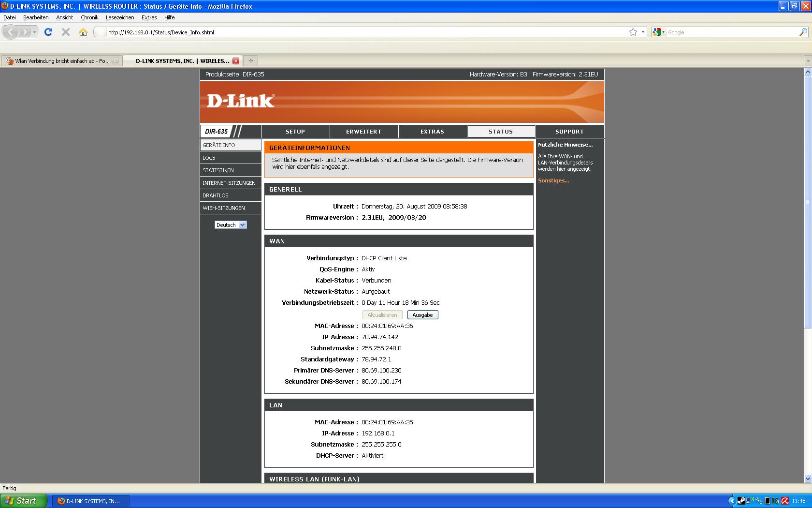Click the vertical scrollbar up arrow
Screen dimensions: 812x508
tap(808, 72)
